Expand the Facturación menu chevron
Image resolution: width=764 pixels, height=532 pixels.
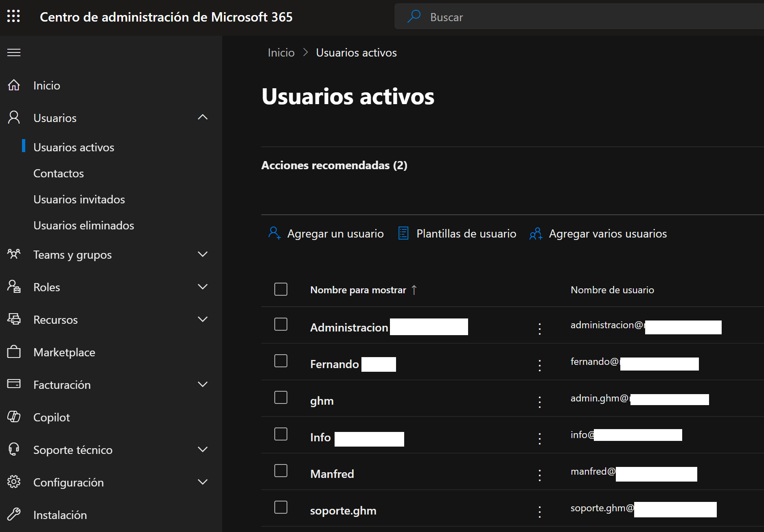coord(202,384)
